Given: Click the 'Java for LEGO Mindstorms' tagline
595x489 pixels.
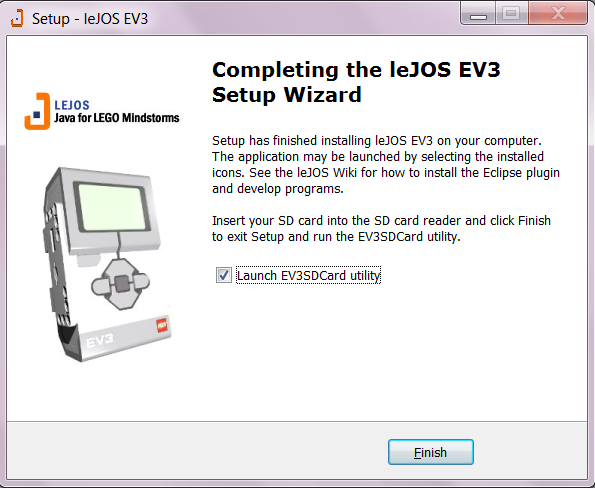Looking at the screenshot, I should (116, 118).
